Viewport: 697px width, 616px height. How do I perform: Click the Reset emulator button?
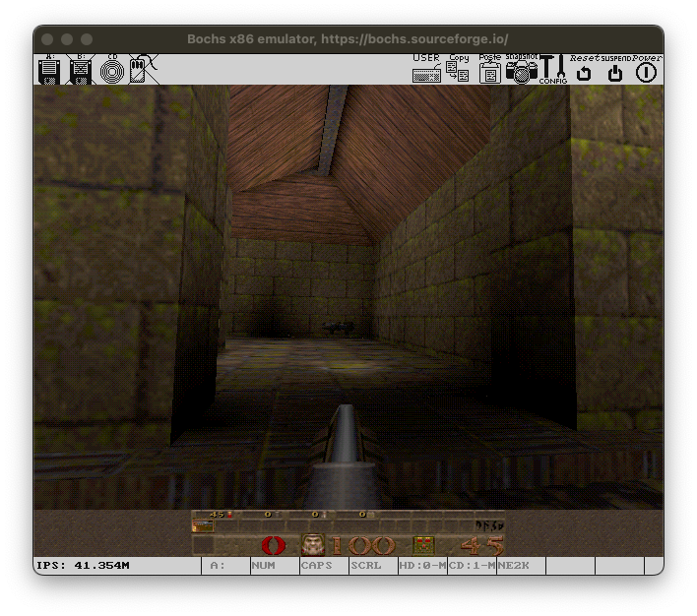click(x=584, y=70)
